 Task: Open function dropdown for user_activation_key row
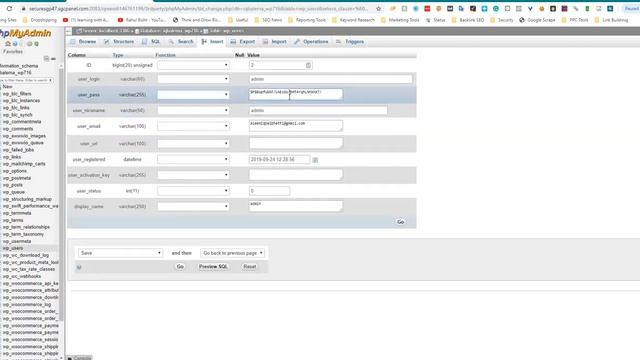click(x=193, y=175)
